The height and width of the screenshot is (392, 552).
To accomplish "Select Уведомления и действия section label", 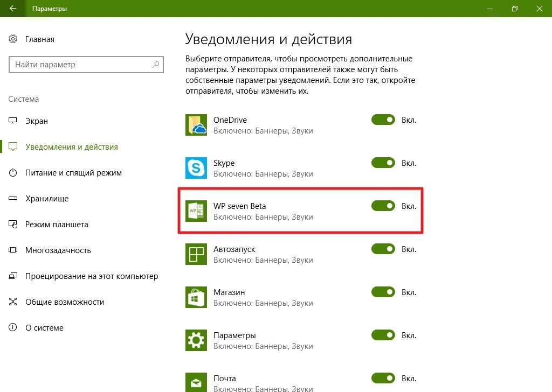I will tap(72, 147).
